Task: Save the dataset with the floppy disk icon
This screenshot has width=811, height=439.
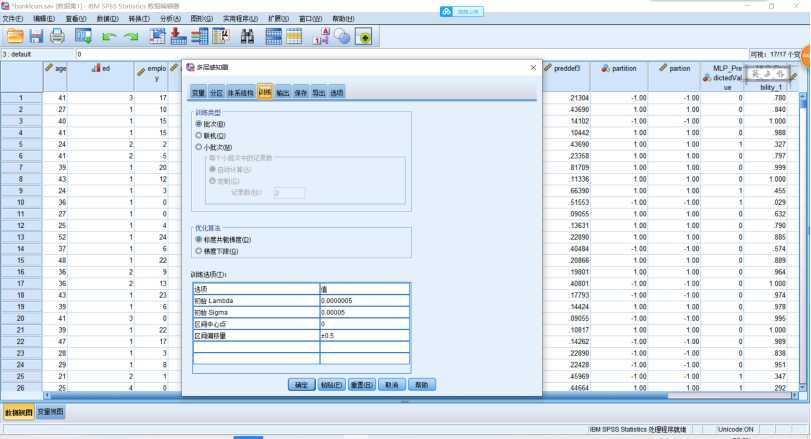Action: coord(36,36)
